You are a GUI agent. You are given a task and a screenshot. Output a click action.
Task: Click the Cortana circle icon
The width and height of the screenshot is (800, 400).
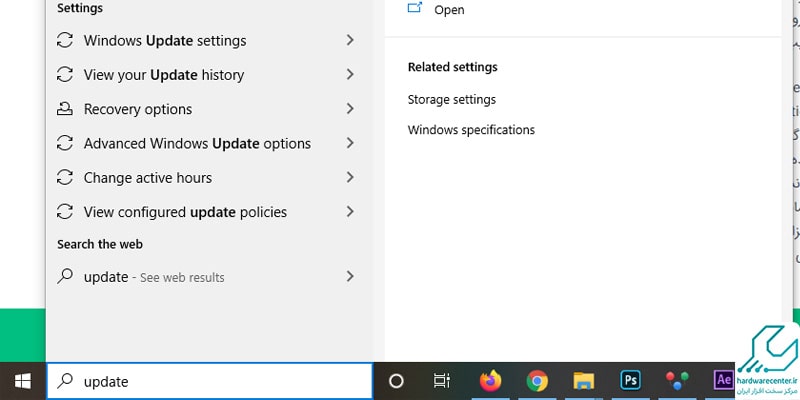pos(396,381)
